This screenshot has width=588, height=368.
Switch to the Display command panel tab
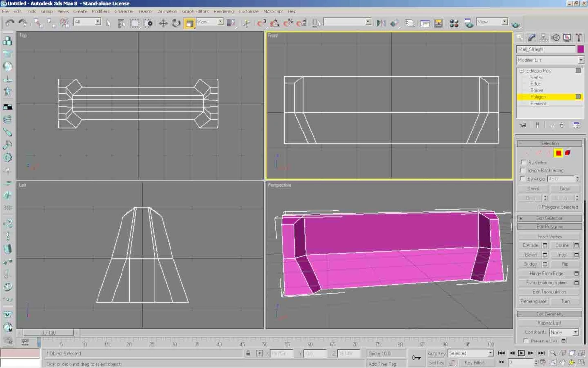click(567, 38)
